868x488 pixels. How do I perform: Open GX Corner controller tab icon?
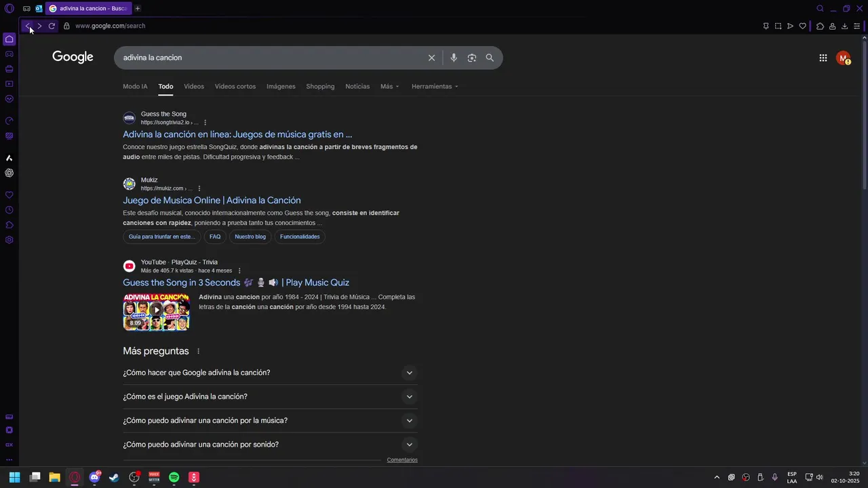[x=26, y=9]
